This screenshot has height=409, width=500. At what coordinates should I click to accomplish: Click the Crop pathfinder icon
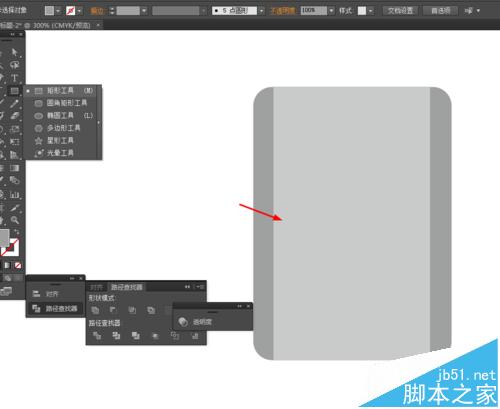[x=155, y=336]
